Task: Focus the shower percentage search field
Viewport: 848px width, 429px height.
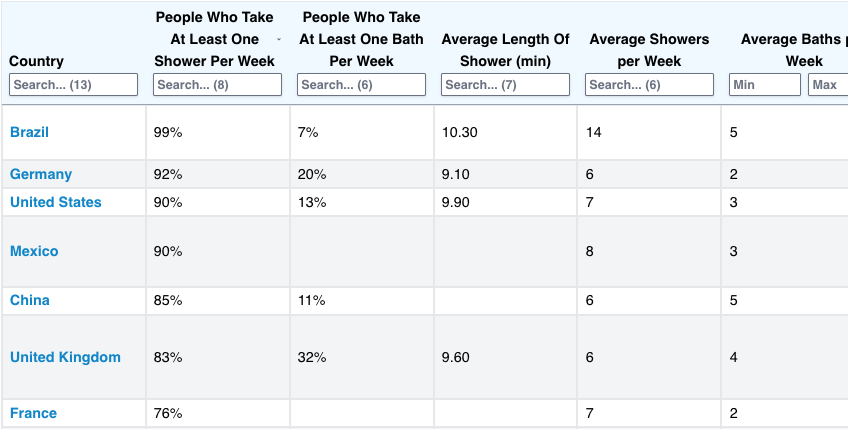Action: [217, 85]
